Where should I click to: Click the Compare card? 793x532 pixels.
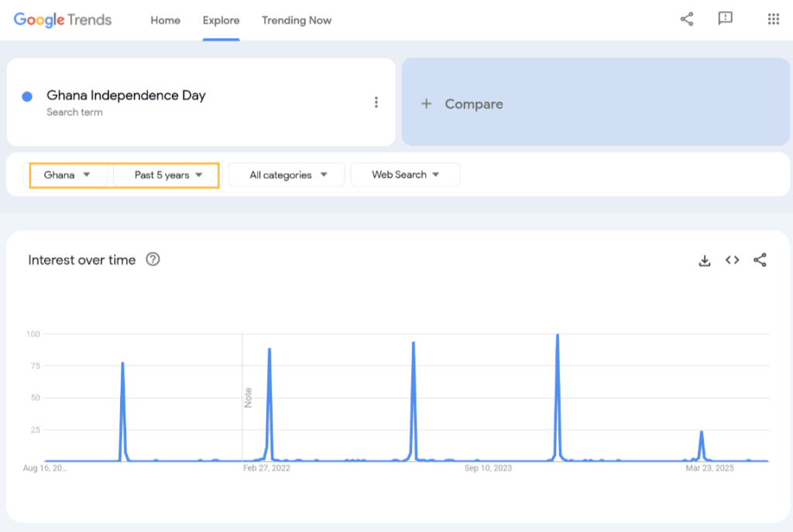[596, 101]
